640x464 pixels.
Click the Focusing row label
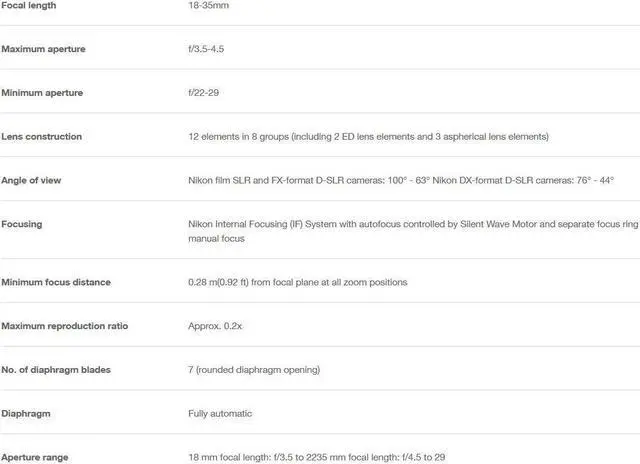click(x=22, y=224)
